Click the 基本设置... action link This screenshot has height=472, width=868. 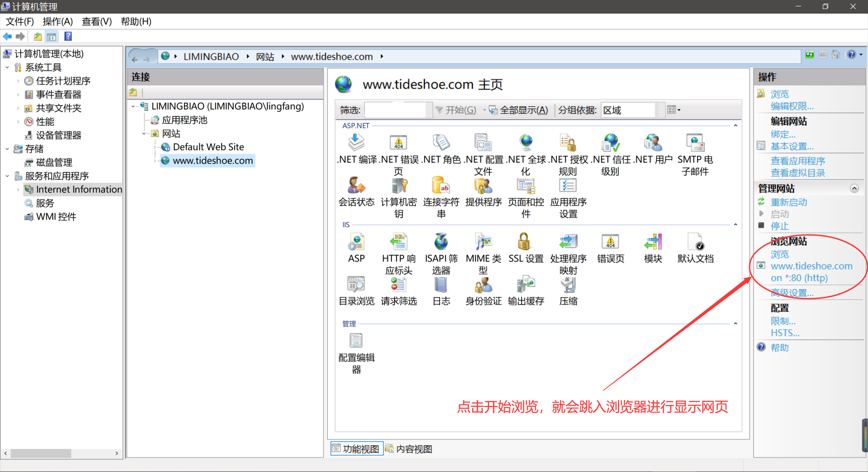(x=792, y=147)
